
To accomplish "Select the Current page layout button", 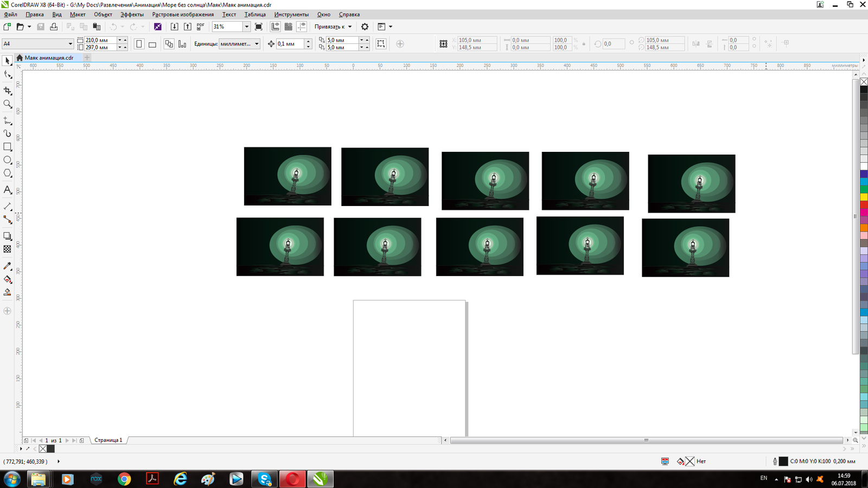I will (x=182, y=44).
